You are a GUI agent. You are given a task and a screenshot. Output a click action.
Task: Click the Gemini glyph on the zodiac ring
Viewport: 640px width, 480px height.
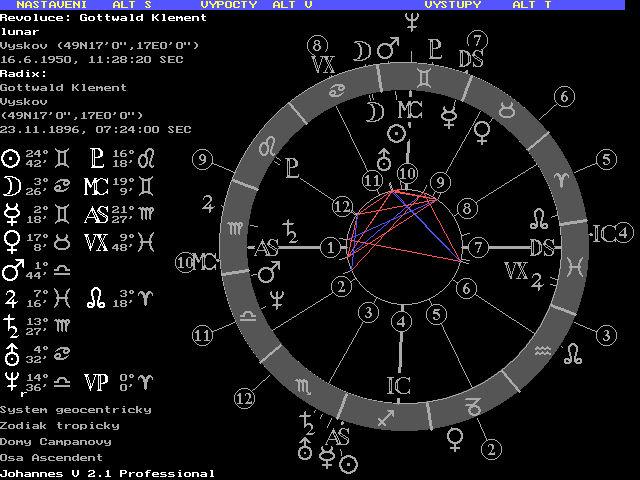(x=426, y=76)
